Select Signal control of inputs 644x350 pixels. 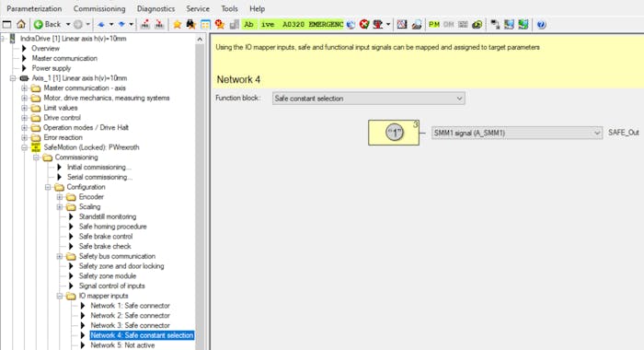pyautogui.click(x=111, y=286)
